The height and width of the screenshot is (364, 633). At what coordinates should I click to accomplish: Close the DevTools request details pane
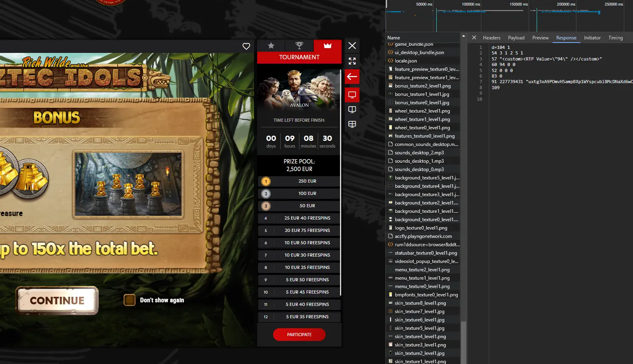tap(474, 38)
